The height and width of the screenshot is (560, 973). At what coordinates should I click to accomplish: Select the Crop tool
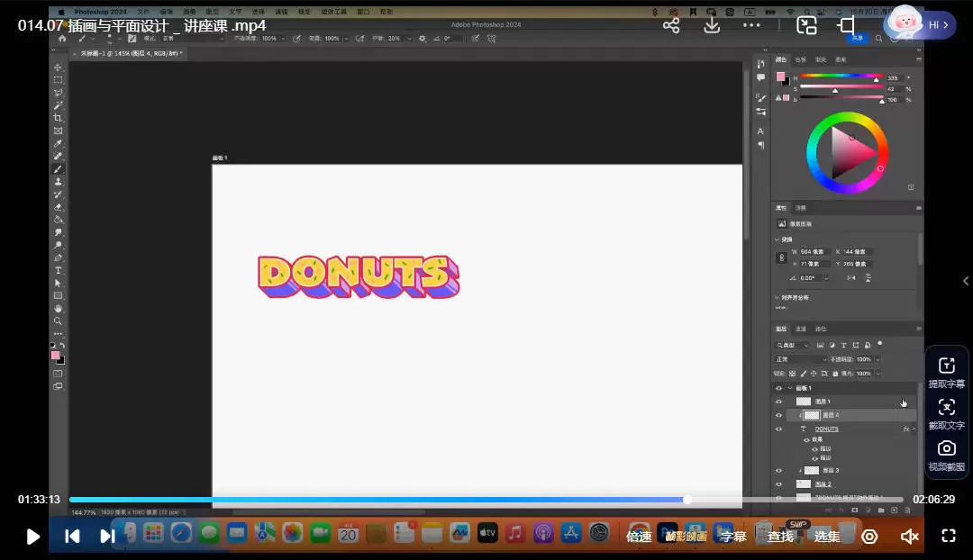pos(59,118)
